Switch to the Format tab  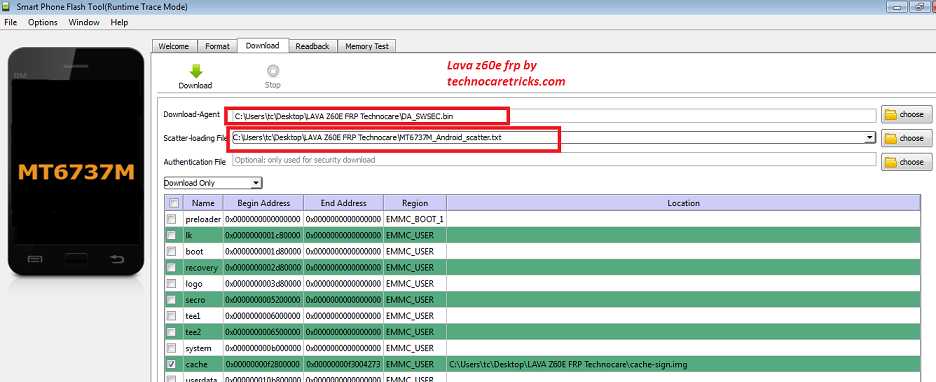coord(217,46)
